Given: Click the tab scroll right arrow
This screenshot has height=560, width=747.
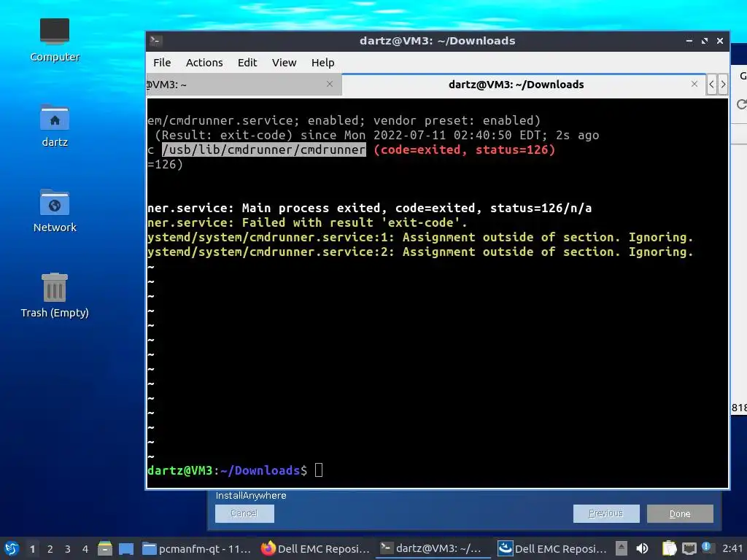Looking at the screenshot, I should tap(723, 85).
